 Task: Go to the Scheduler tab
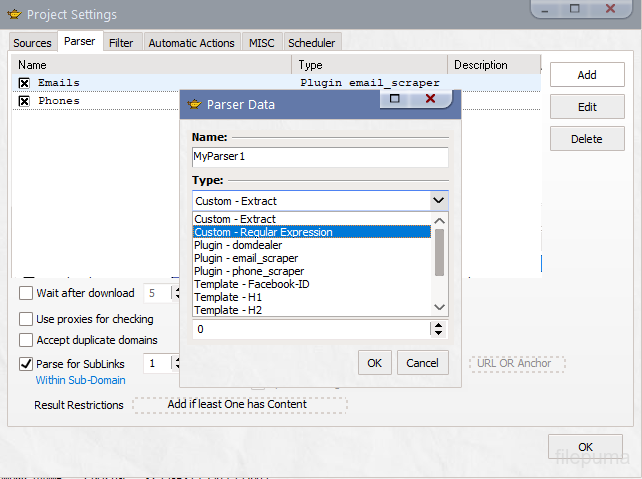[x=312, y=43]
